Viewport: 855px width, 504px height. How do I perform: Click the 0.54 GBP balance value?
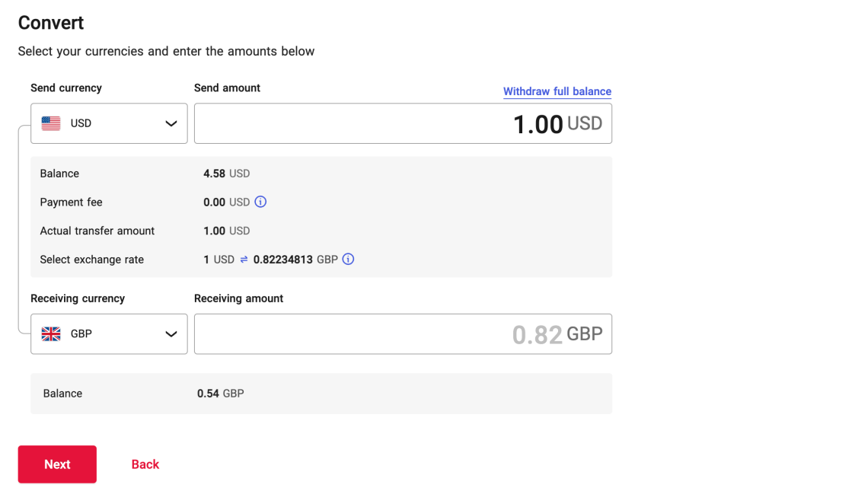220,394
